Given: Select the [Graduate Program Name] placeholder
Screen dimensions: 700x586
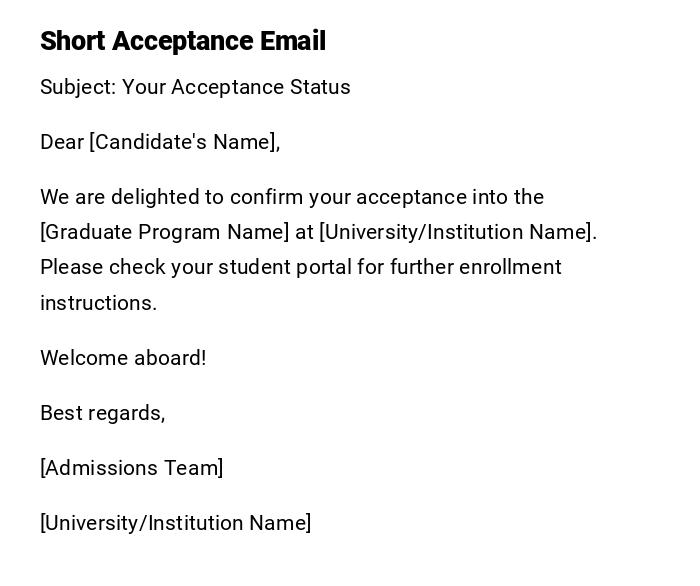Looking at the screenshot, I should pyautogui.click(x=164, y=232).
